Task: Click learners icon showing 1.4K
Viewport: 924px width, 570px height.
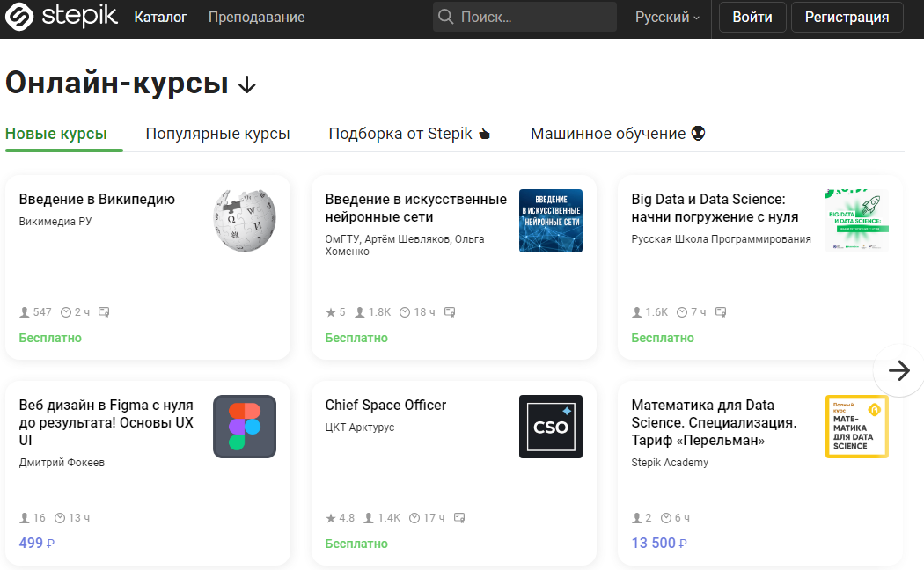Action: (369, 518)
